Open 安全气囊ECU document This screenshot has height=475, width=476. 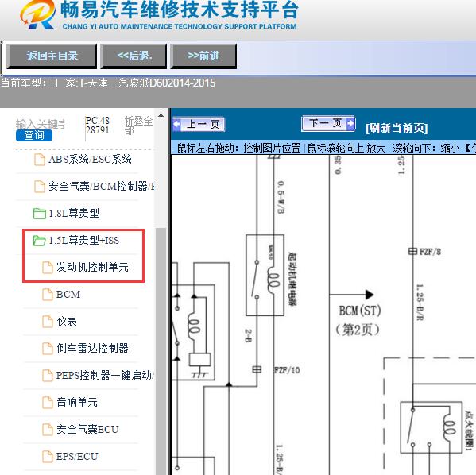pos(87,429)
